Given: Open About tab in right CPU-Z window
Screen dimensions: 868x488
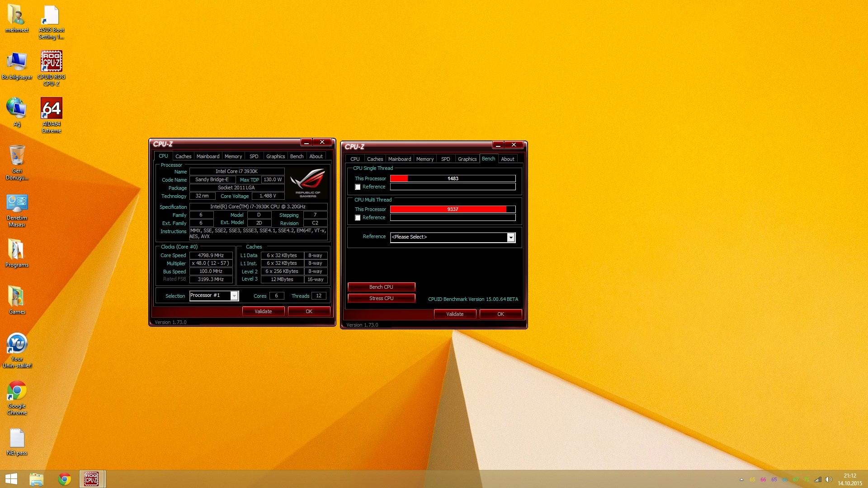Looking at the screenshot, I should pyautogui.click(x=508, y=159).
